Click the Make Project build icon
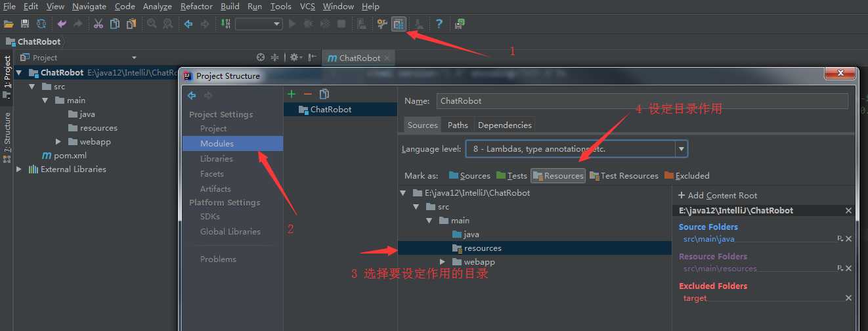The image size is (868, 331). pyautogui.click(x=225, y=24)
